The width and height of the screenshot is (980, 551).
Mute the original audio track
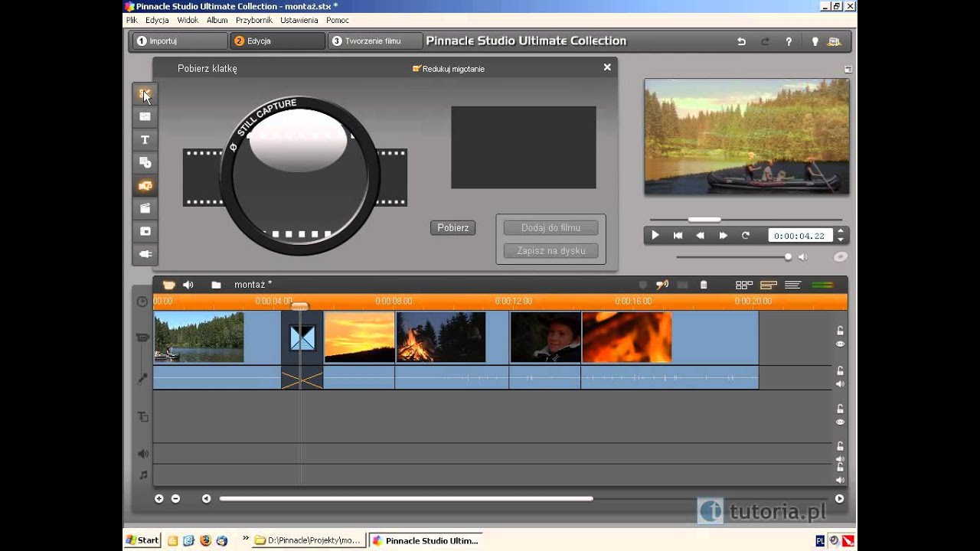click(840, 384)
